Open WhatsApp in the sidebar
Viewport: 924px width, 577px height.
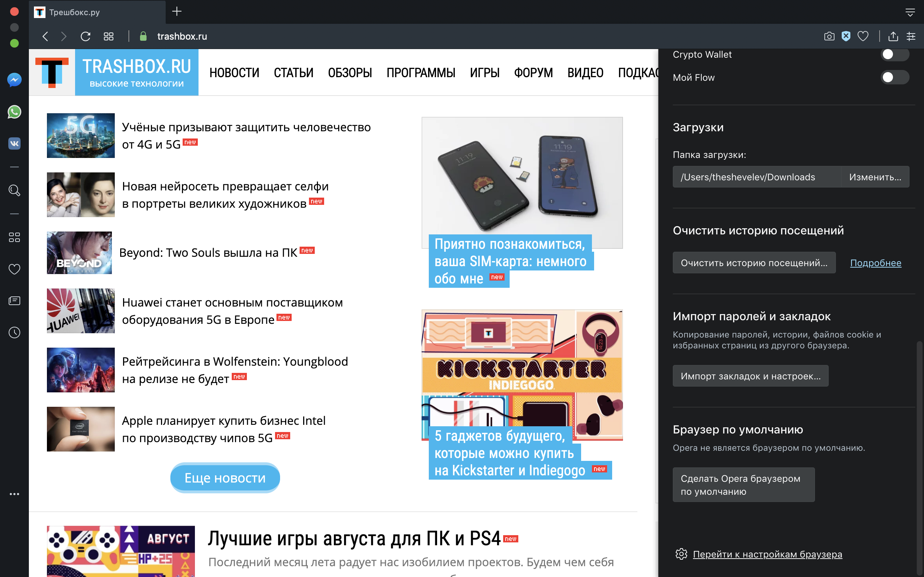coord(14,112)
